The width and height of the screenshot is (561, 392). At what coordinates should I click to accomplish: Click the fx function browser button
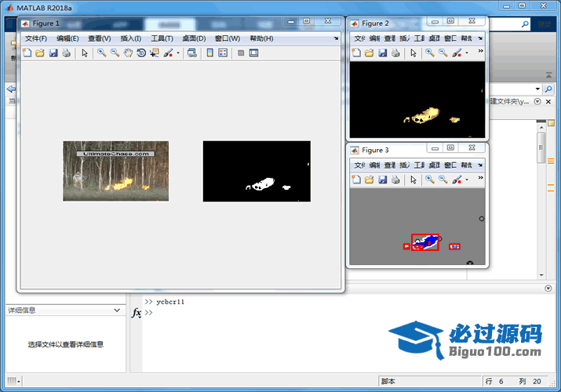point(136,313)
